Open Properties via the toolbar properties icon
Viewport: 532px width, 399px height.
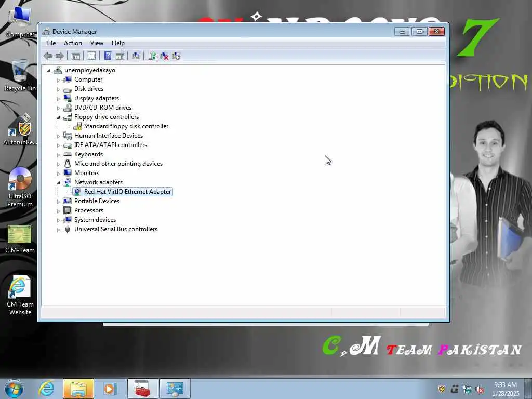91,56
